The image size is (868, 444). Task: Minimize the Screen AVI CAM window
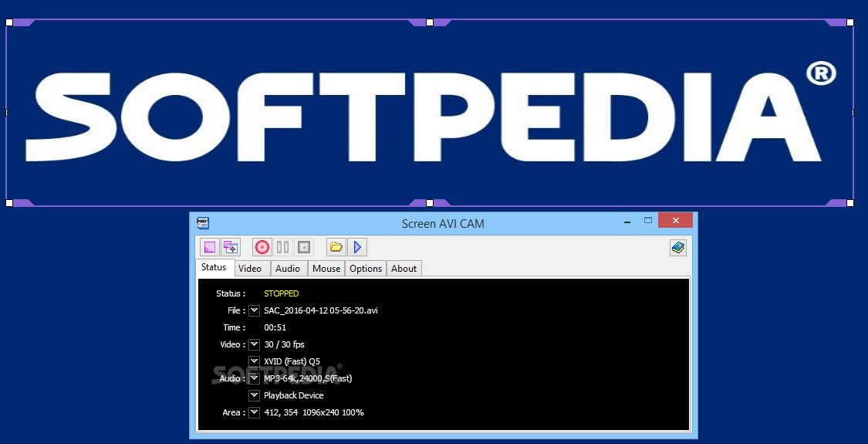(x=627, y=221)
